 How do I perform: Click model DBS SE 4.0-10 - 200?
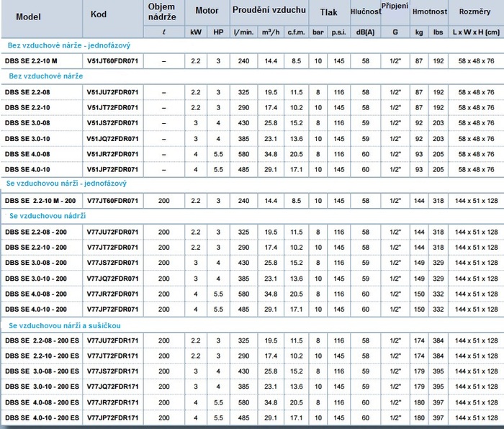[x=36, y=310]
